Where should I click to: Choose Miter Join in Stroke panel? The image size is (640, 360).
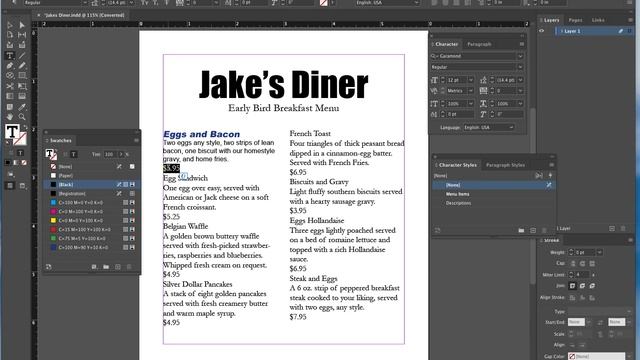(573, 286)
